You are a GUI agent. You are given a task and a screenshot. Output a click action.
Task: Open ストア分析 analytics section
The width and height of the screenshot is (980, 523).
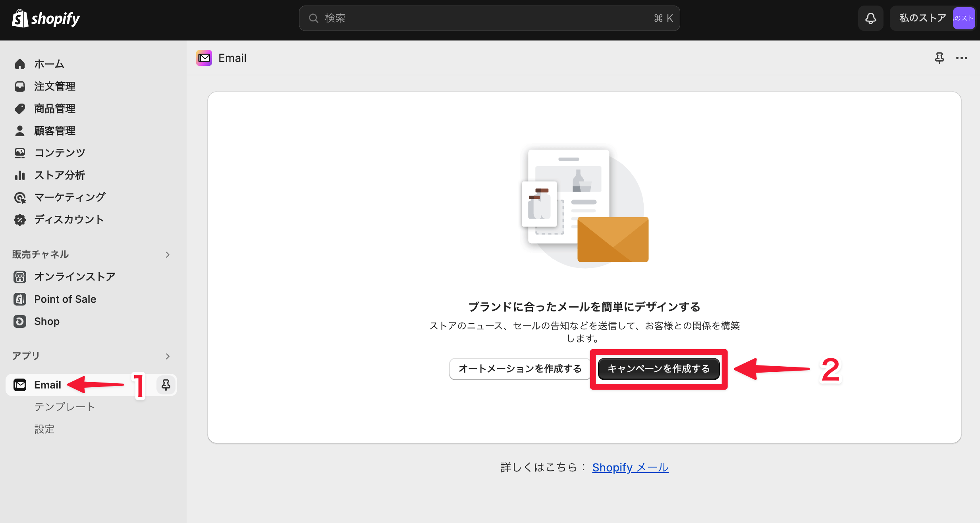(60, 175)
